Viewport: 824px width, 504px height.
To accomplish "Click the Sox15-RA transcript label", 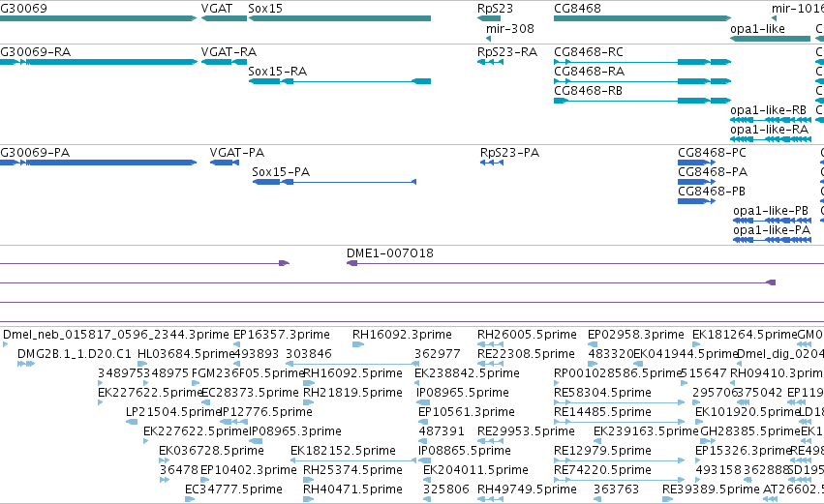I will click(278, 71).
